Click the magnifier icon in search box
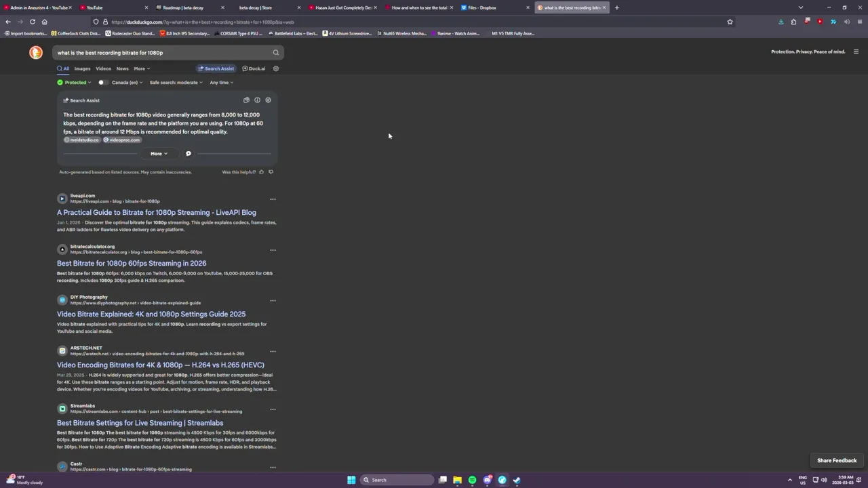Screen dimensions: 868x488 pyautogui.click(x=275, y=52)
